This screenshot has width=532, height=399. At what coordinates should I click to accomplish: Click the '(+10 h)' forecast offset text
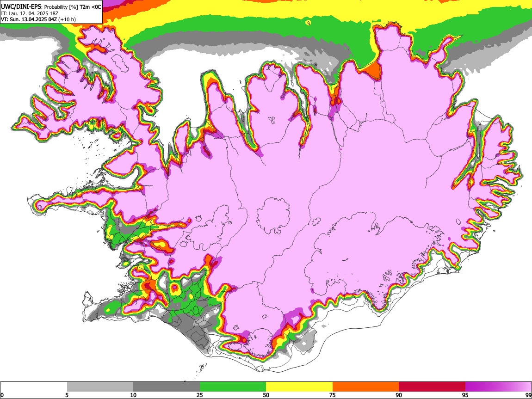(x=67, y=19)
